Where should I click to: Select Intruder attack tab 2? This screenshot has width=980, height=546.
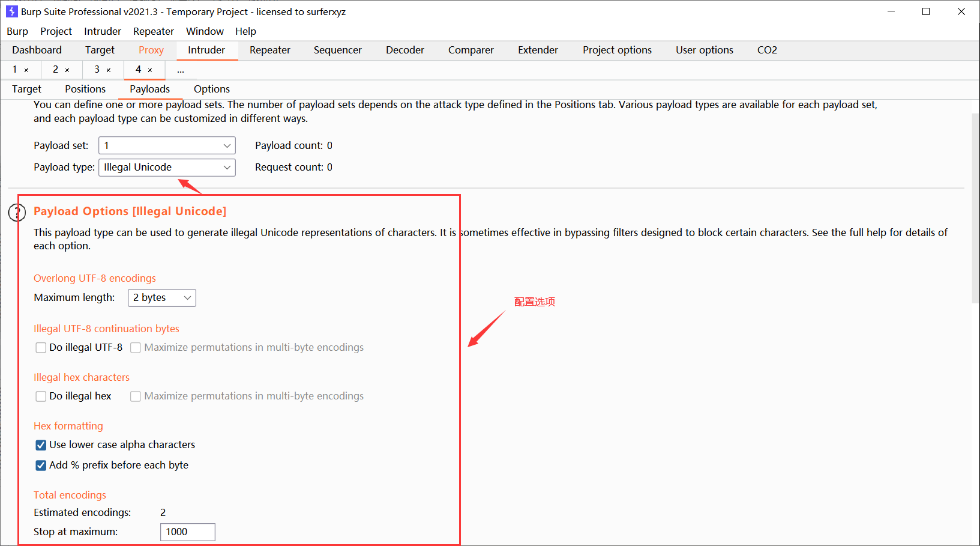[55, 70]
